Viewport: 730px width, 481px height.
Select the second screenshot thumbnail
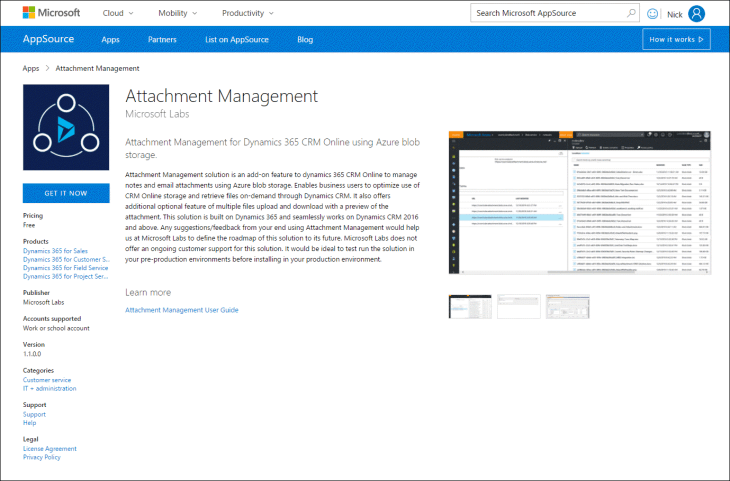coord(519,307)
